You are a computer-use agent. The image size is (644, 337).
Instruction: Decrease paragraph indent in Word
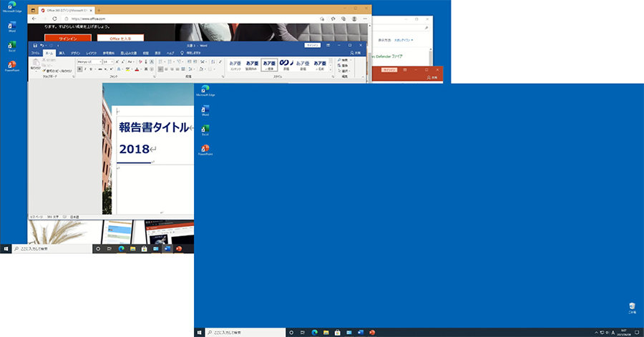[190, 62]
